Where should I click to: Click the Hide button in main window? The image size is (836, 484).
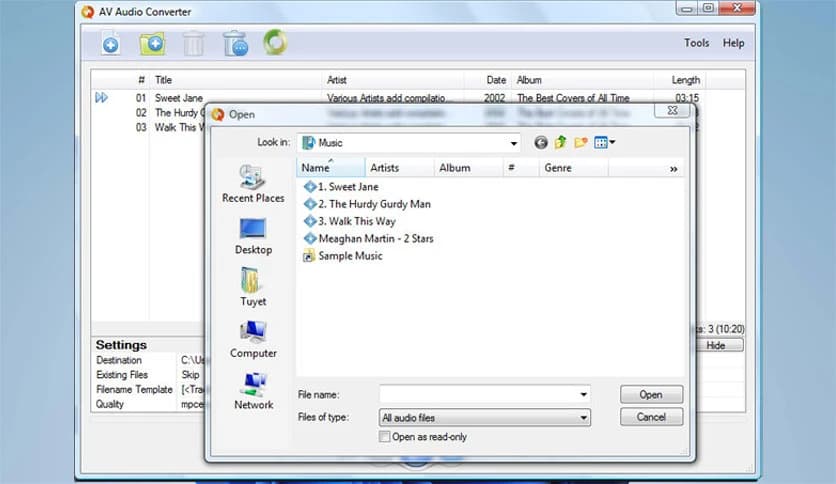click(x=716, y=345)
